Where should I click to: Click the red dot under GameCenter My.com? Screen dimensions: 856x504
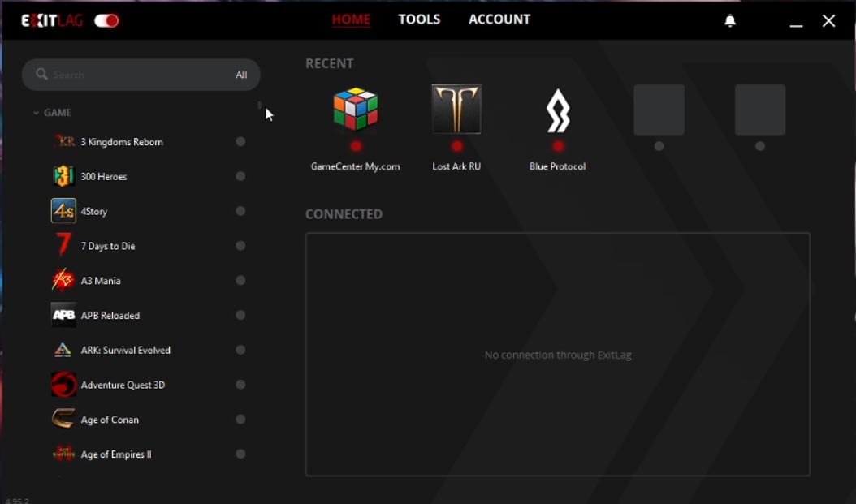[356, 146]
